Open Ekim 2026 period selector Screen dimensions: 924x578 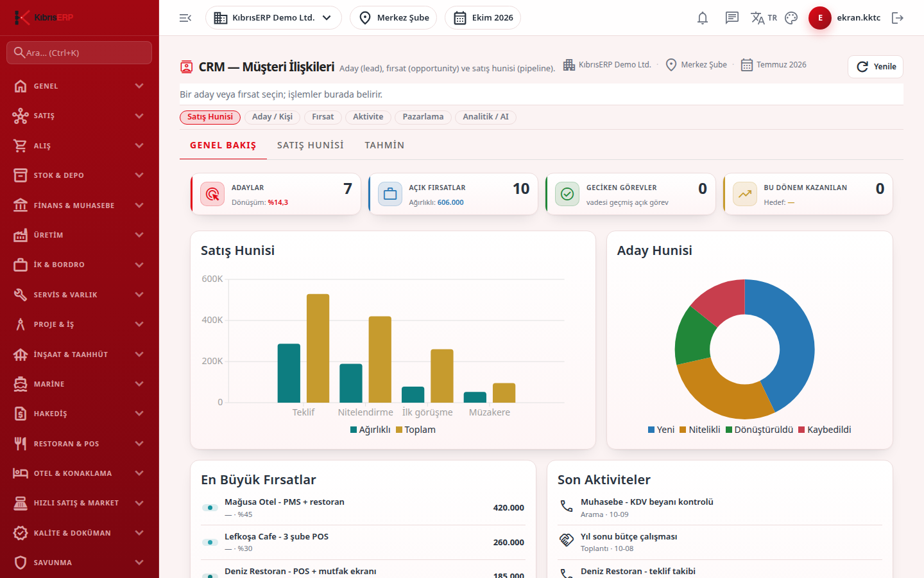click(483, 18)
